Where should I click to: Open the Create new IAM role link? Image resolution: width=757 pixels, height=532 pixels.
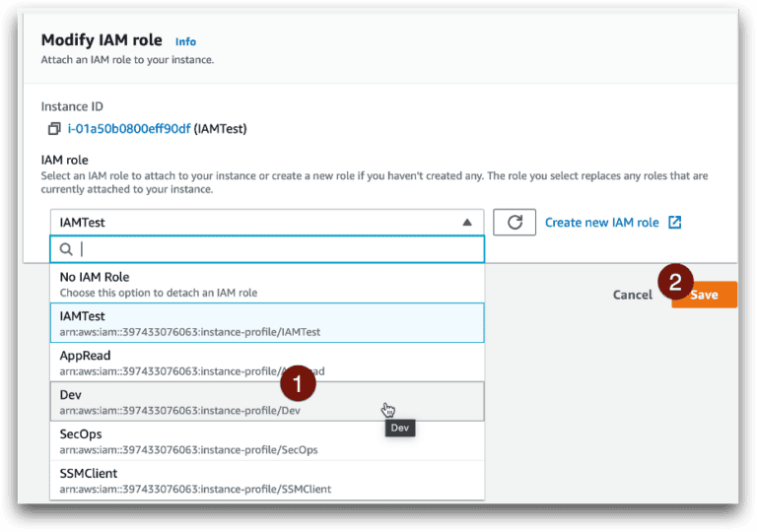(601, 223)
